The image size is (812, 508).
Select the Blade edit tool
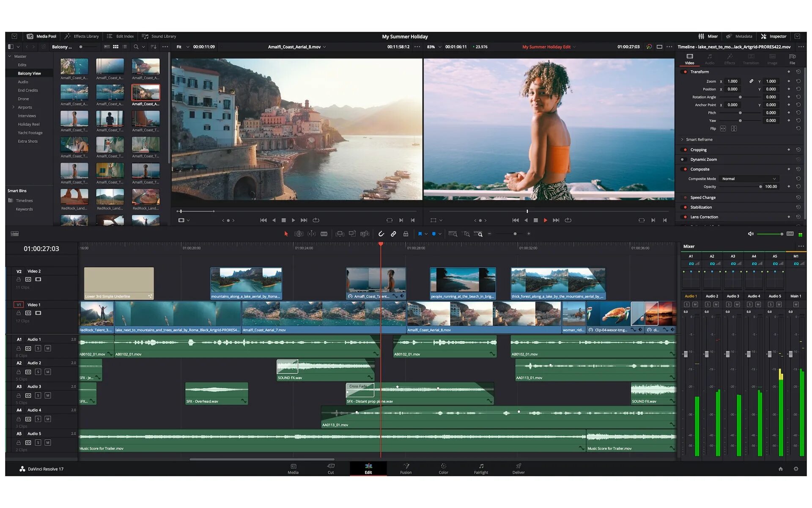tap(324, 234)
